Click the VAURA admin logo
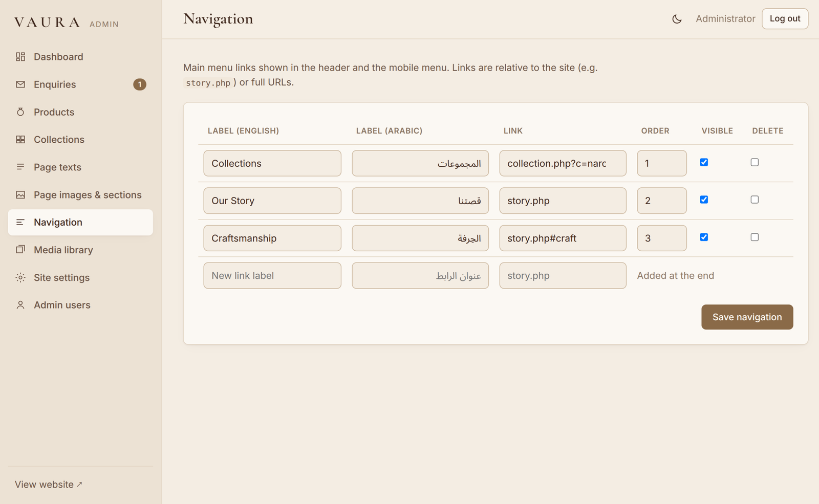This screenshot has height=504, width=819. point(67,23)
